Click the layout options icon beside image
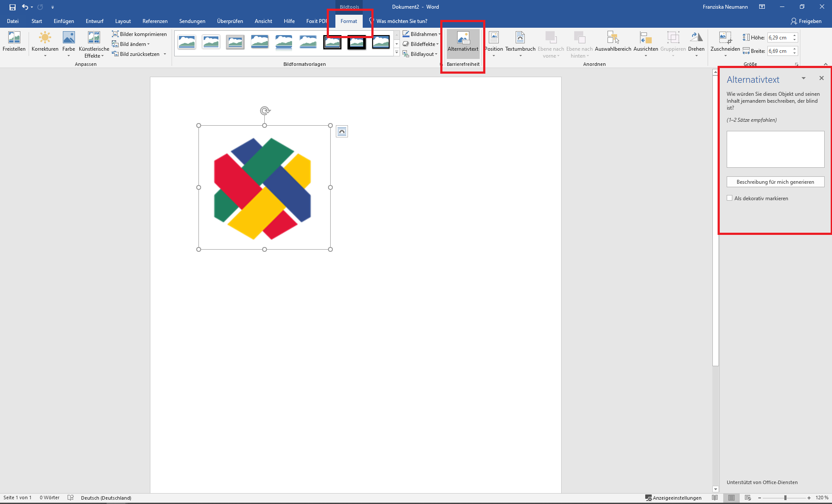 (342, 132)
